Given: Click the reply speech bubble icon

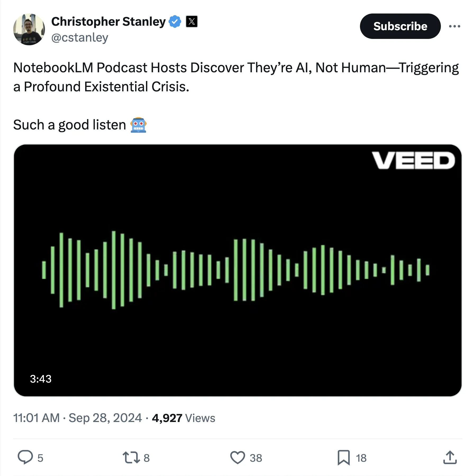Looking at the screenshot, I should 25,457.
